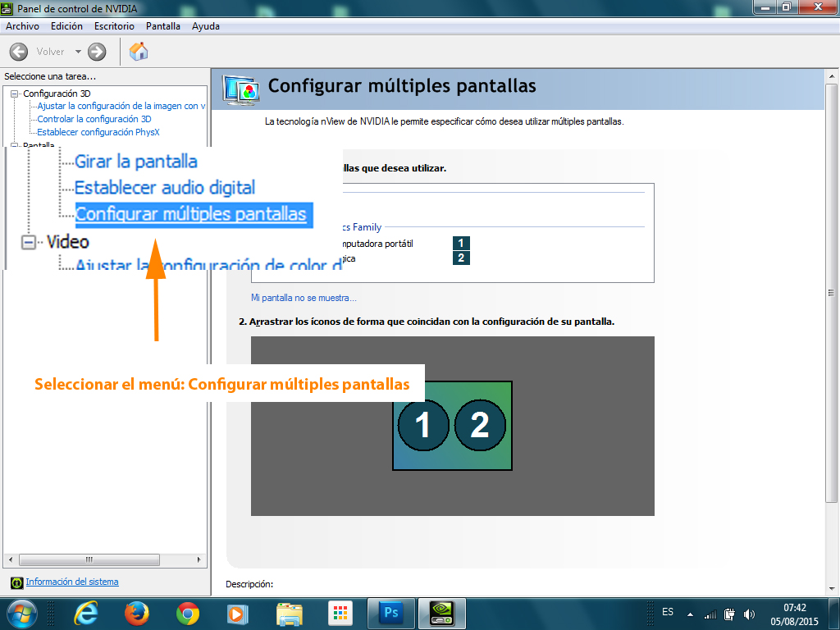Open the volume speaker tray icon

[x=749, y=614]
